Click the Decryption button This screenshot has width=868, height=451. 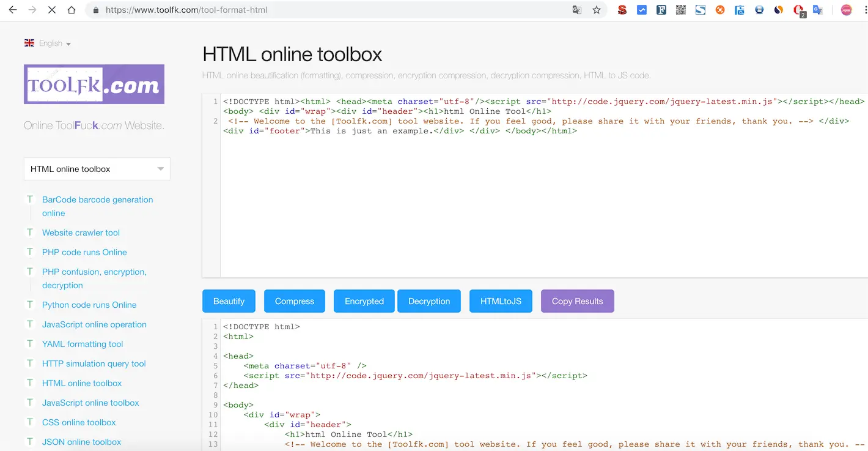429,301
